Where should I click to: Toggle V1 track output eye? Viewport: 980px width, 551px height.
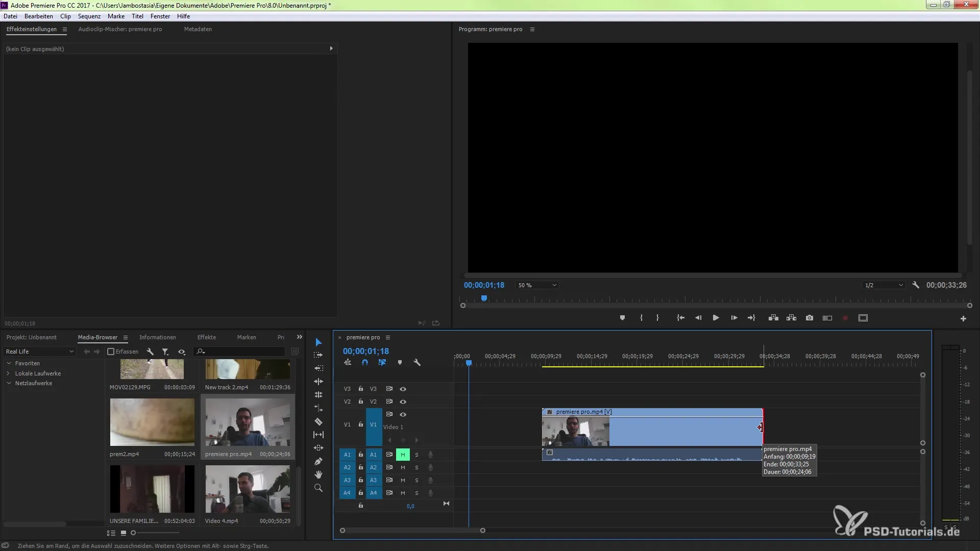point(403,414)
